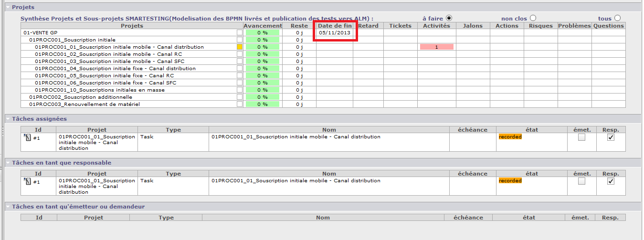
Task: Click the 0 % progress bar for 01-VENTE GP
Action: [x=263, y=33]
